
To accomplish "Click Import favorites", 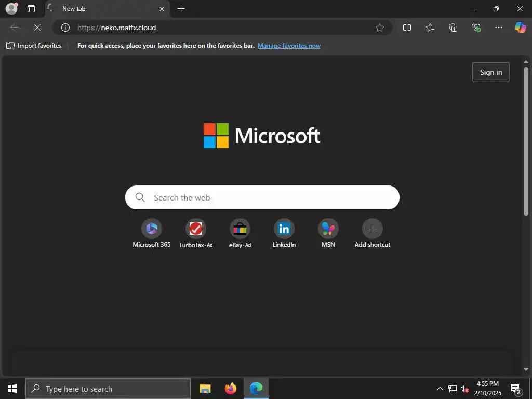I will tap(34, 46).
